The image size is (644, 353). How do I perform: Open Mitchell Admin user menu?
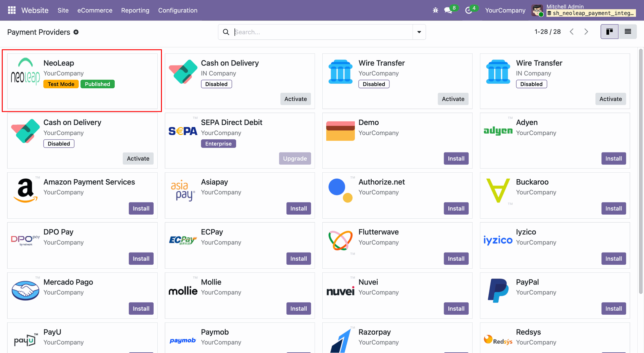tap(584, 10)
